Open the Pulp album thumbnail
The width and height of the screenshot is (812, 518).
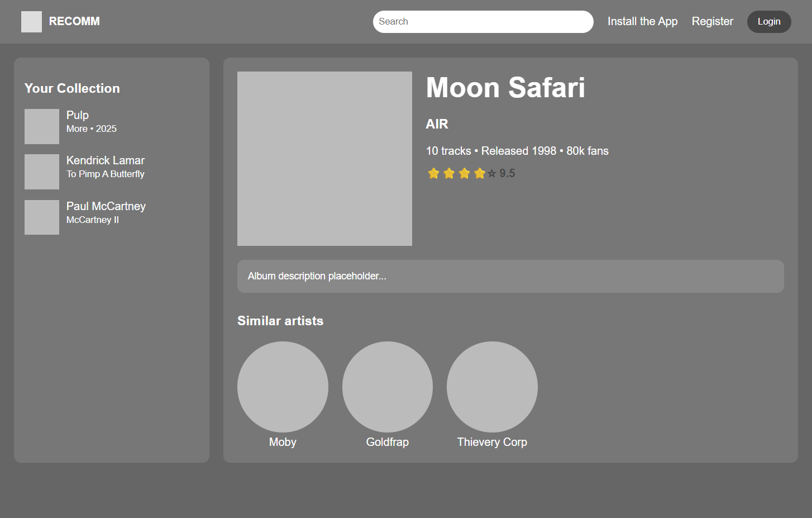(42, 126)
